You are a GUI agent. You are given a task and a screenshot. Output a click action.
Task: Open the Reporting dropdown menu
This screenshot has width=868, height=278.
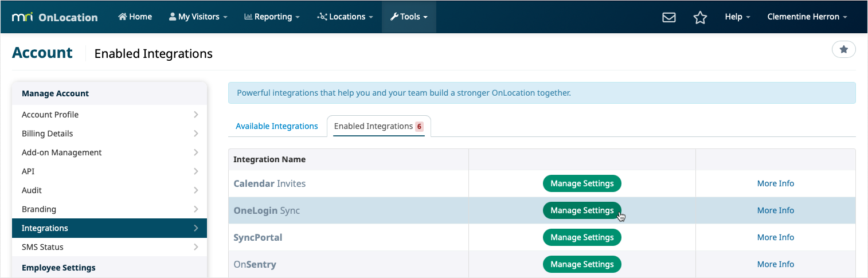(x=272, y=17)
